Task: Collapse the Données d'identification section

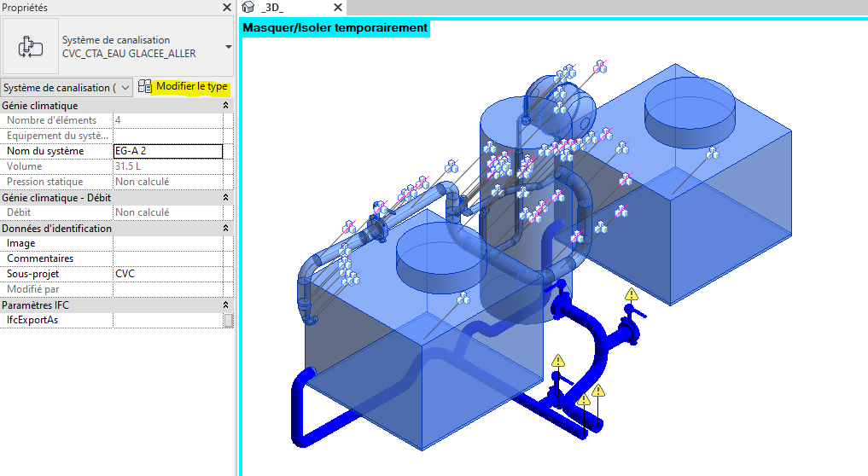Action: tap(225, 229)
